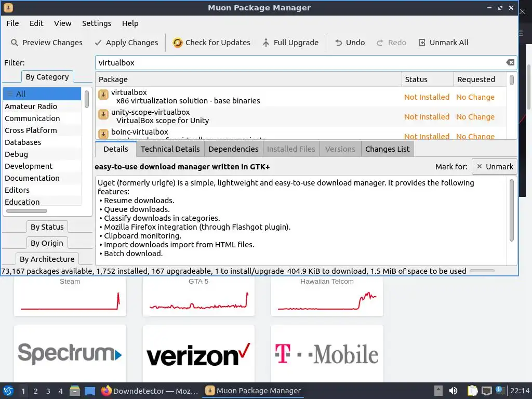Screen dimensions: 532x399
Task: Open the Steam outage chart card
Action: pyautogui.click(x=70, y=296)
